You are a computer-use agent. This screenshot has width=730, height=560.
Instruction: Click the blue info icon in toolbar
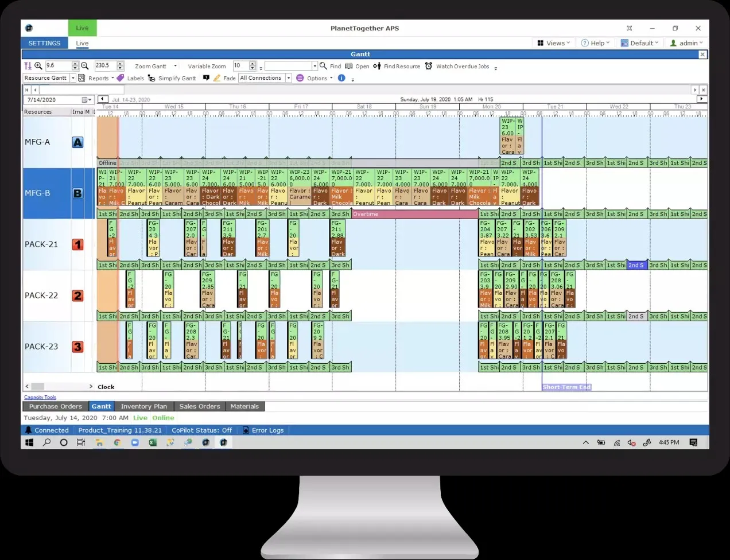pos(341,78)
